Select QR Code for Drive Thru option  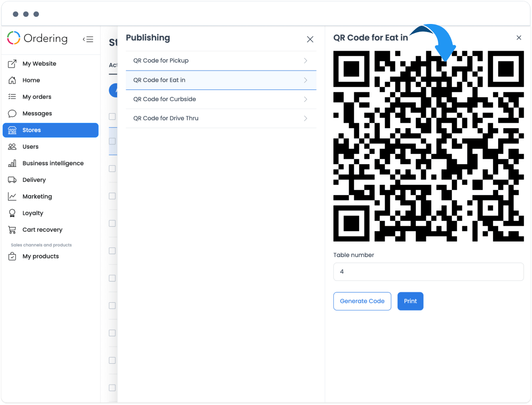pos(221,119)
